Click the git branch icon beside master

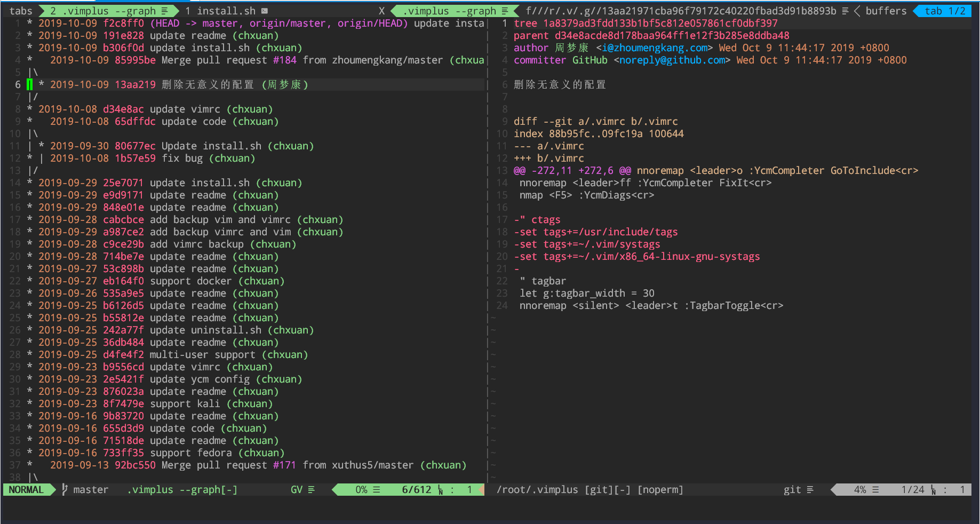(x=65, y=490)
